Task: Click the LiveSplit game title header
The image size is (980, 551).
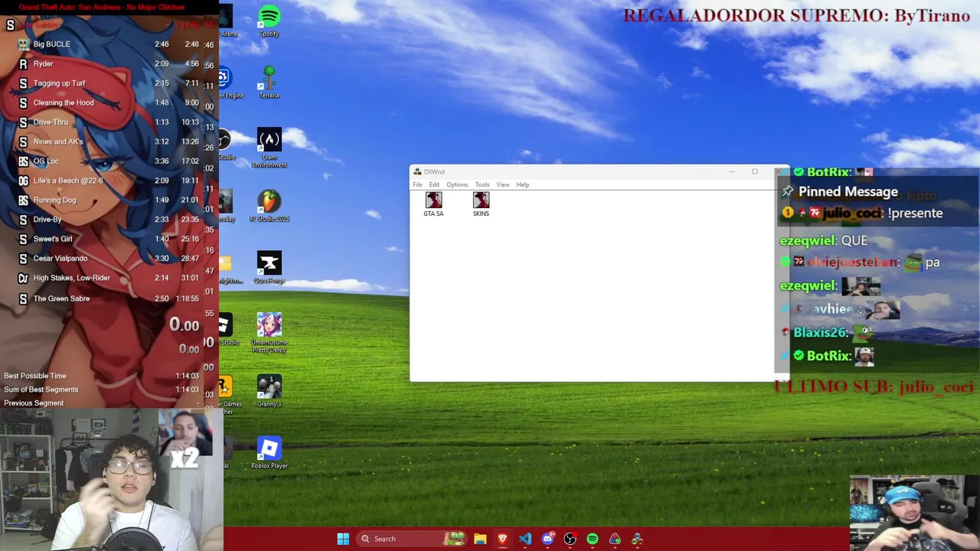Action: click(102, 7)
